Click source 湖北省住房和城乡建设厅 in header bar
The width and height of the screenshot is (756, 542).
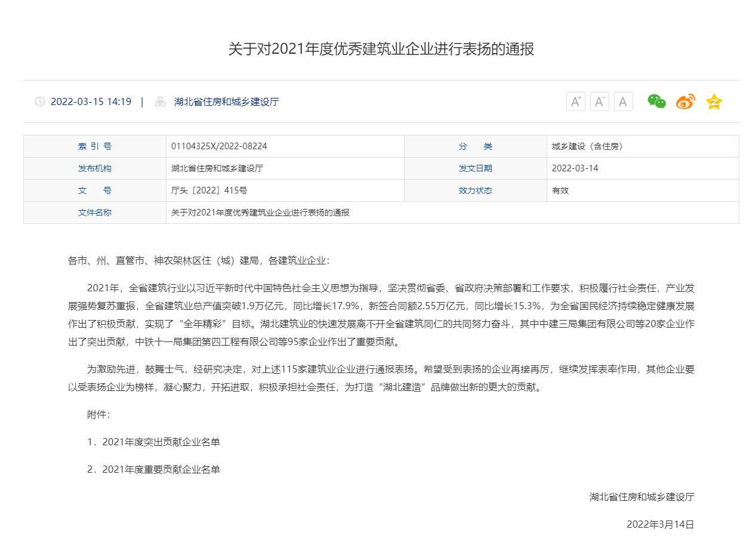tap(226, 101)
